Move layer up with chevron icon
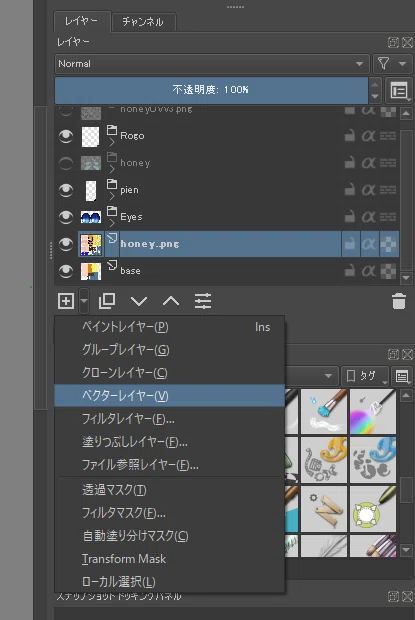The width and height of the screenshot is (415, 620). [x=171, y=301]
